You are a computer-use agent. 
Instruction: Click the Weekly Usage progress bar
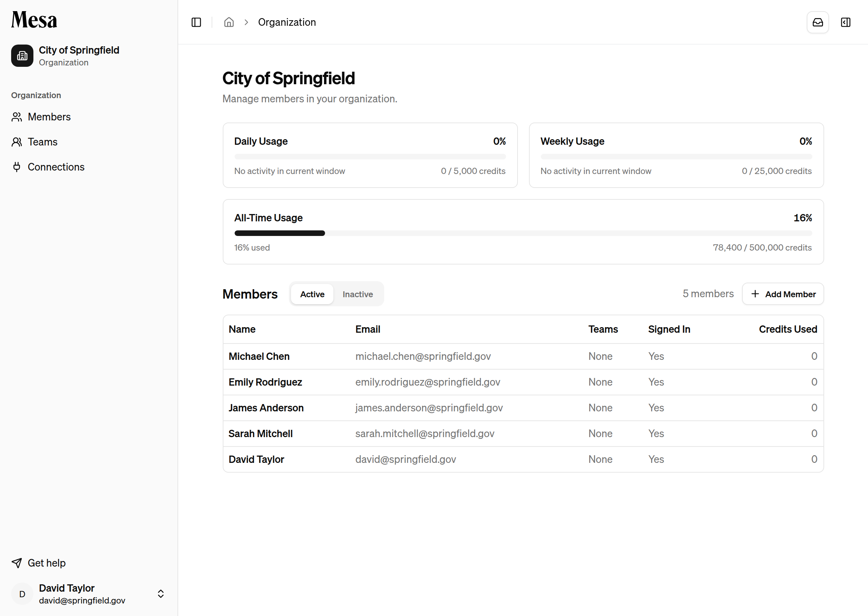click(x=676, y=157)
